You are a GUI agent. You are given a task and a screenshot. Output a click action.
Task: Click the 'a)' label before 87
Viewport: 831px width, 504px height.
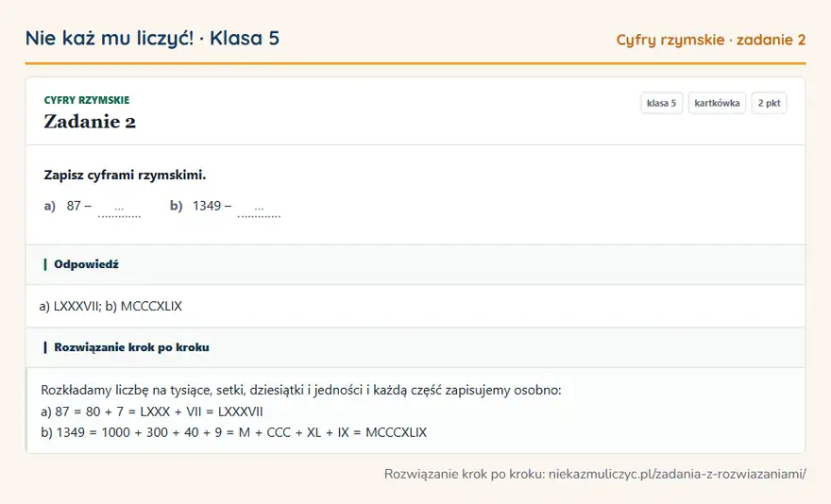point(50,206)
